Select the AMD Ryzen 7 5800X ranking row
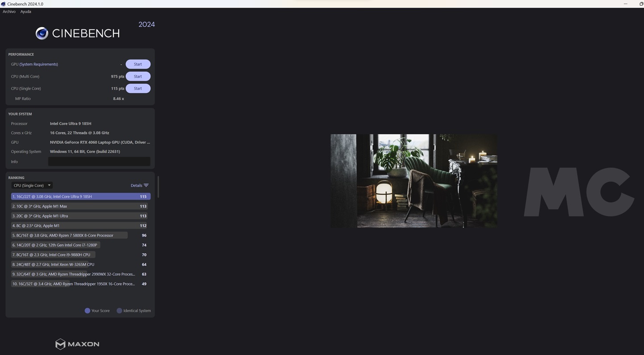The height and width of the screenshot is (355, 644). click(x=69, y=235)
